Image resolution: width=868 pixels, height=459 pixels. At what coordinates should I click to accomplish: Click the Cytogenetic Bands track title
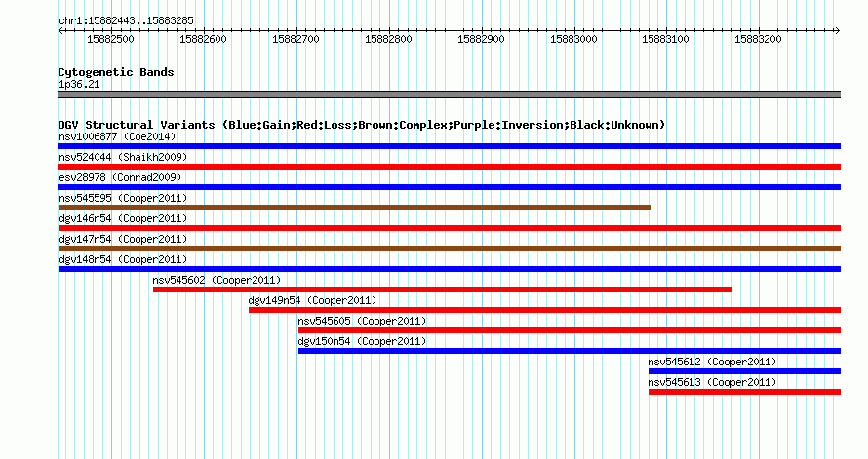[x=116, y=72]
